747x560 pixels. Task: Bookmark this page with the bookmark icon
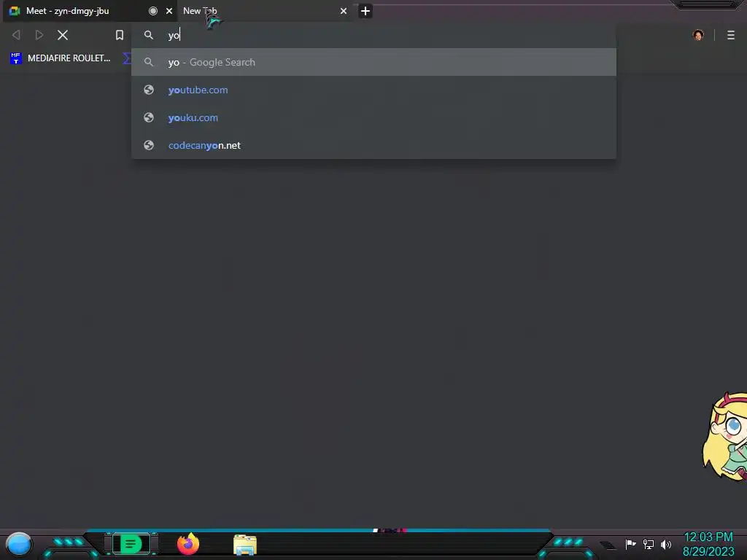120,35
